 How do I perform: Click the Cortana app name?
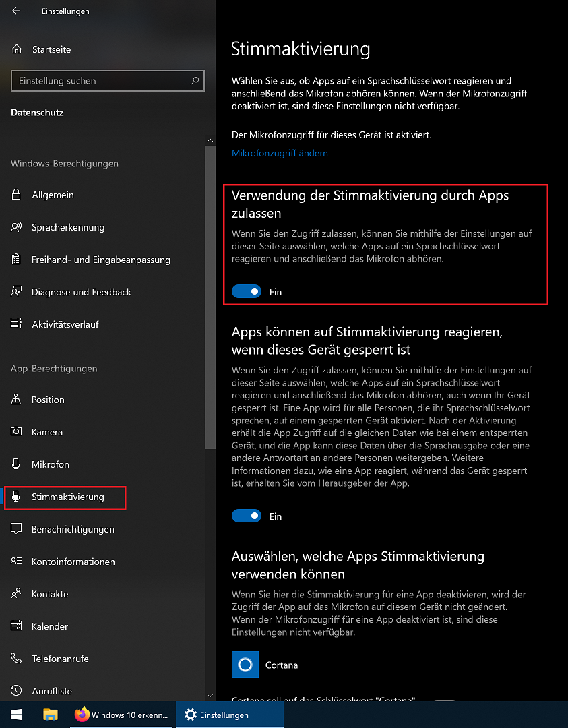click(282, 665)
